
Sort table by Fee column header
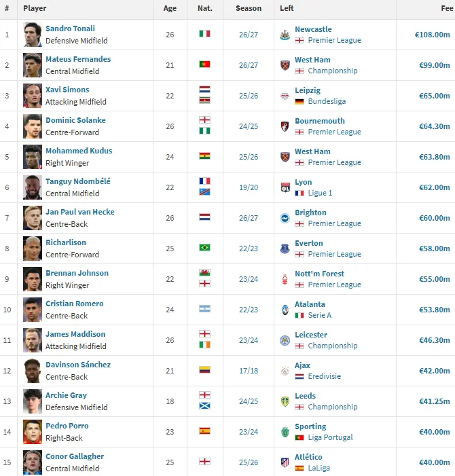point(447,8)
